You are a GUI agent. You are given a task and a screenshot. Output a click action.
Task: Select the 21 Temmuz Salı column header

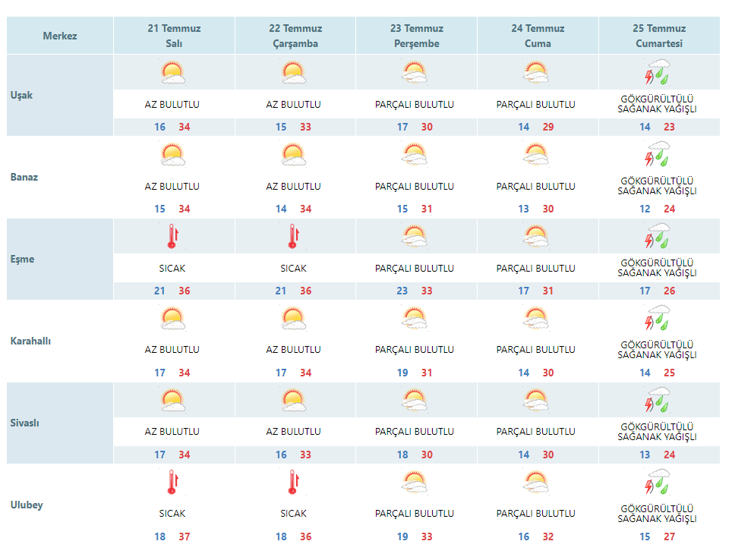point(174,36)
